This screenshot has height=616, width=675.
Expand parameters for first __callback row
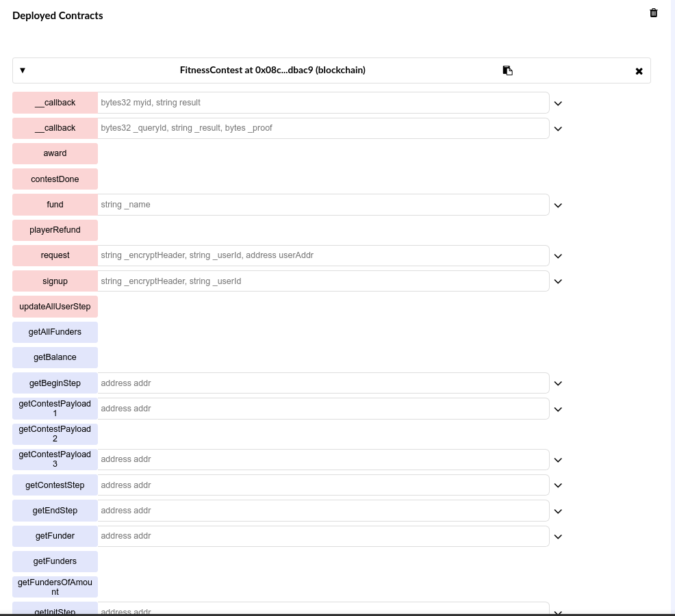(x=558, y=103)
